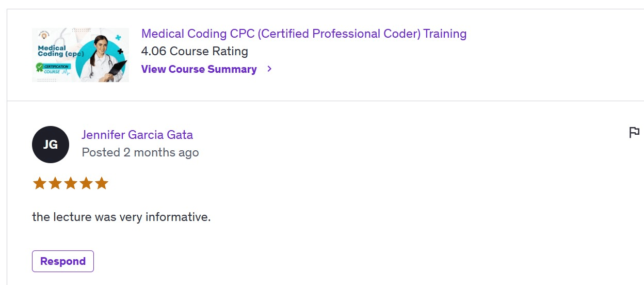Open Jennifer Garcia Gata's profile link
This screenshot has height=285, width=644.
[x=137, y=135]
